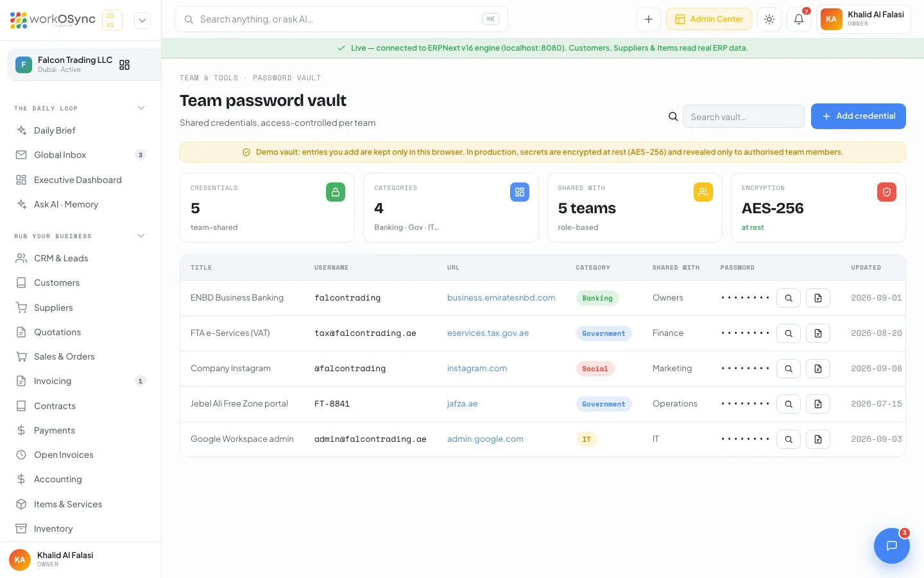924x578 pixels.
Task: Go to Payments
Action: click(x=81, y=430)
